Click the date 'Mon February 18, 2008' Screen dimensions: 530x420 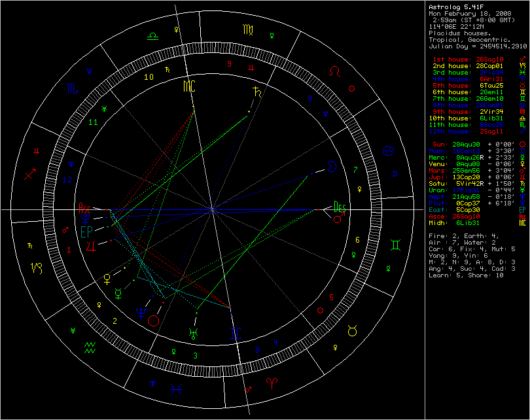(x=470, y=14)
